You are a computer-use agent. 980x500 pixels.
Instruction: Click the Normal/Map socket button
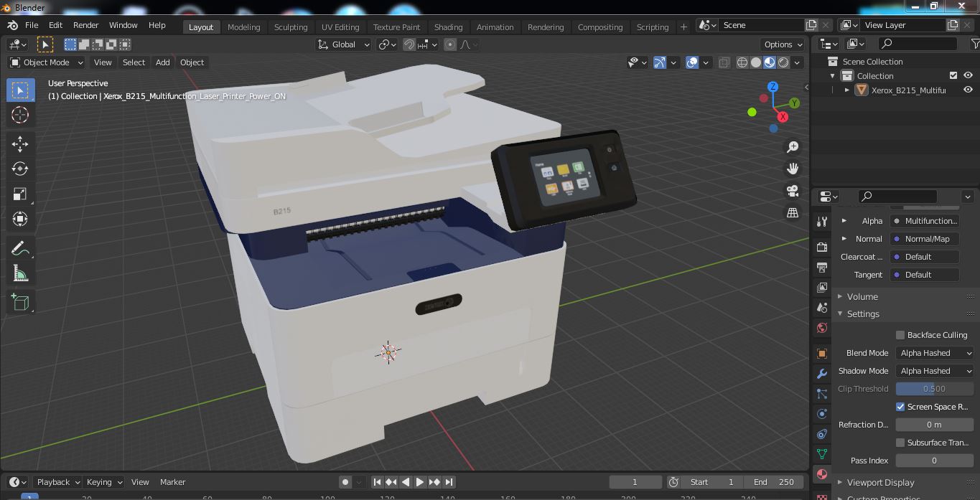(925, 239)
